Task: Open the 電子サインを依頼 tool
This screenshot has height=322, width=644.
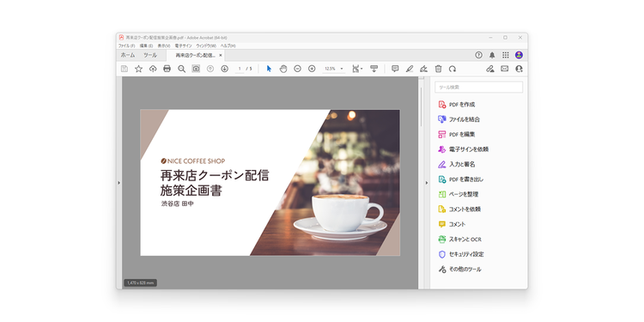Action: (x=464, y=149)
